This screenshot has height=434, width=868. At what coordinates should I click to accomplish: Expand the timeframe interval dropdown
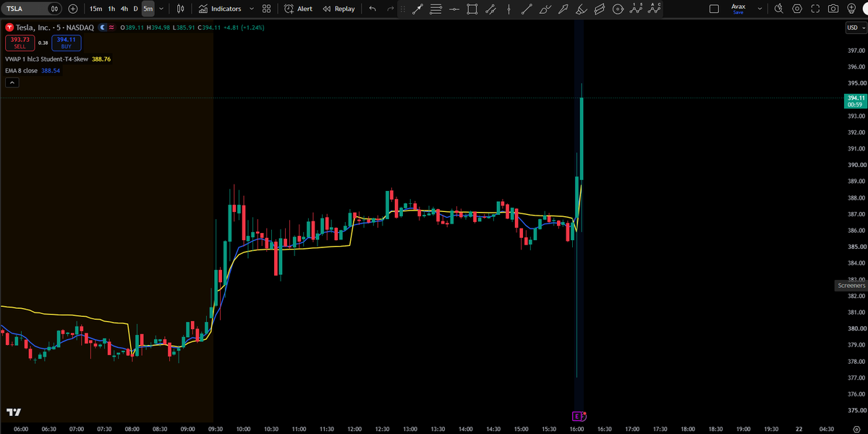click(161, 9)
